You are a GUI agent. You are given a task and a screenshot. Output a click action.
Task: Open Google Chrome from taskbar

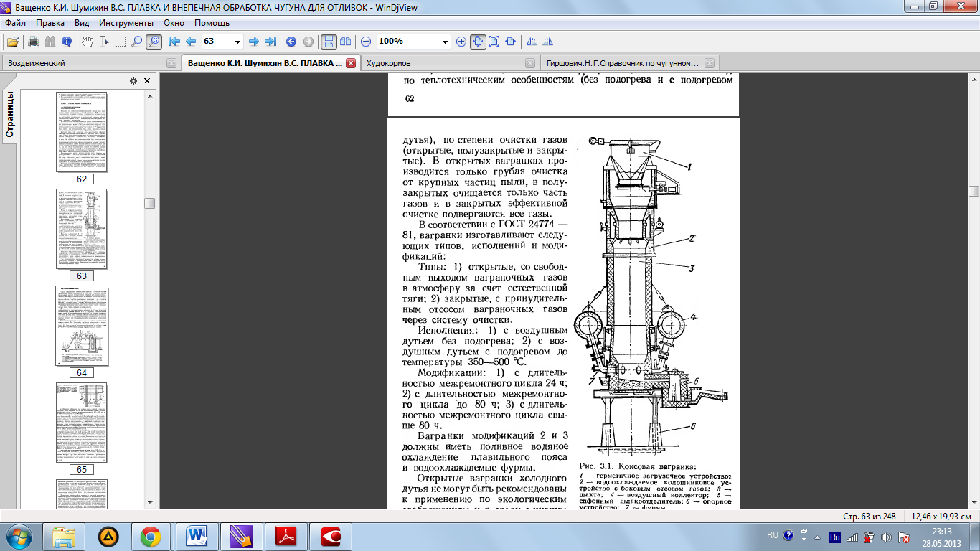150,536
